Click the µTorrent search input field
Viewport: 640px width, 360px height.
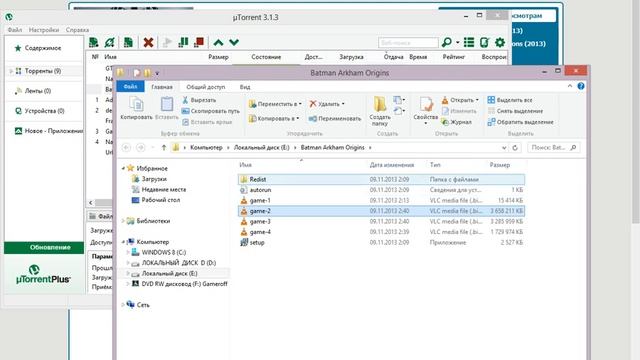[408, 42]
